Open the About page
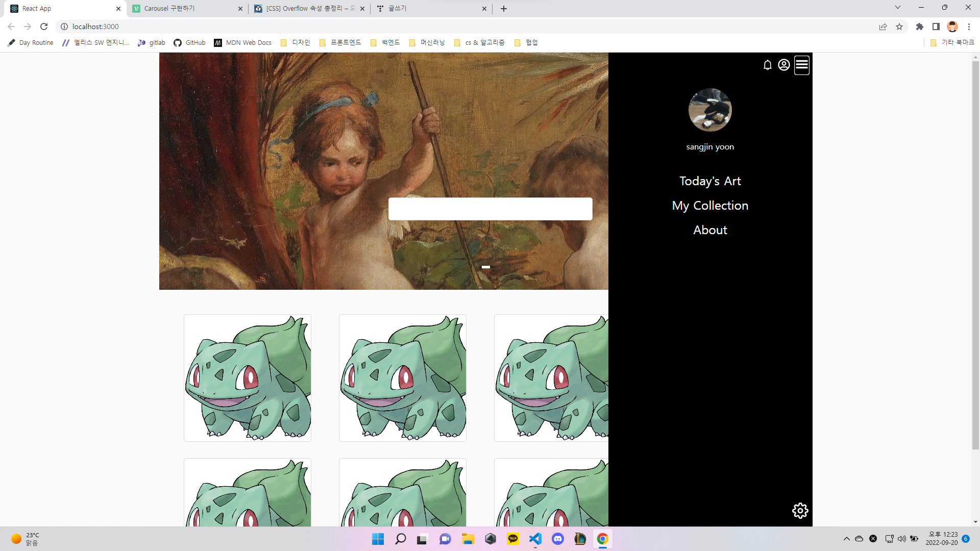The image size is (980, 551). pyautogui.click(x=710, y=230)
